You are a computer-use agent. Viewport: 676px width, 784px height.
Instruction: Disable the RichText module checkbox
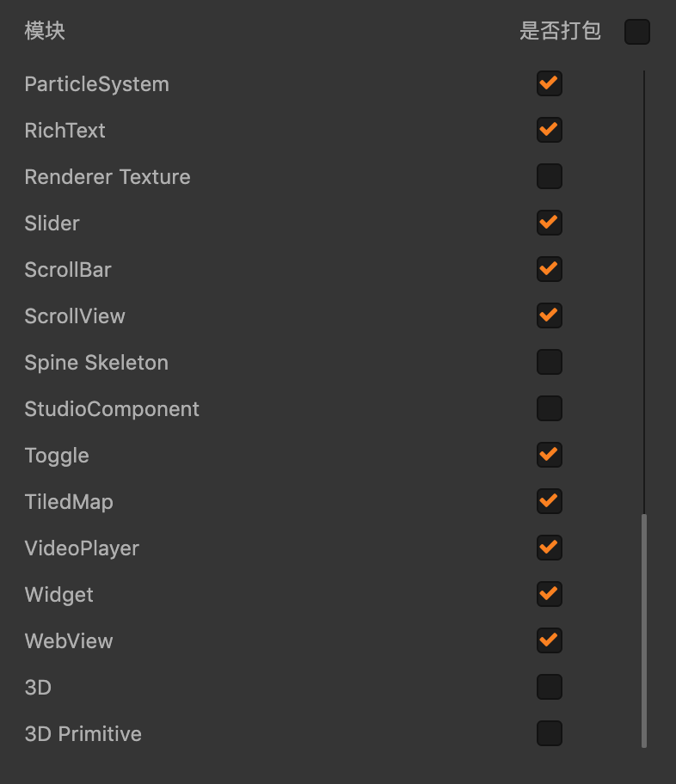click(549, 131)
